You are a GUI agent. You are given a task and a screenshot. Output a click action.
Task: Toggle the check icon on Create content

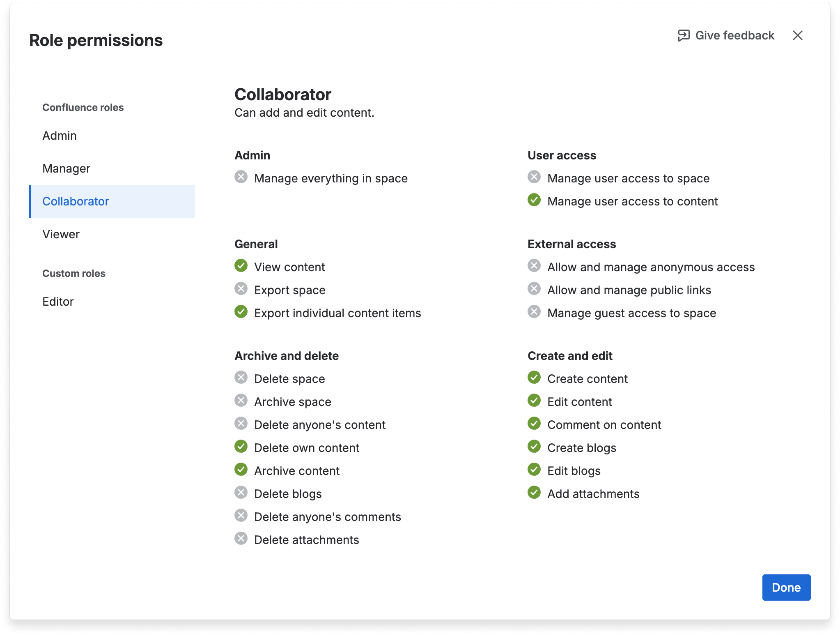534,378
